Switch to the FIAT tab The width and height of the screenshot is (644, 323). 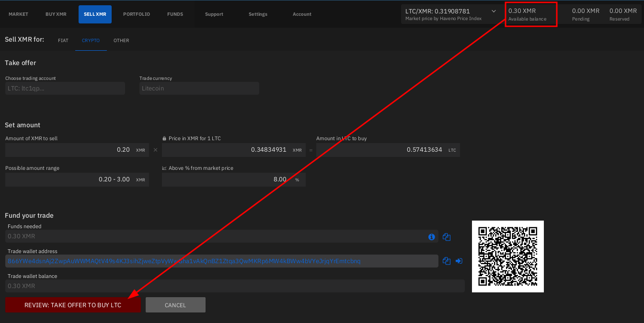(63, 41)
